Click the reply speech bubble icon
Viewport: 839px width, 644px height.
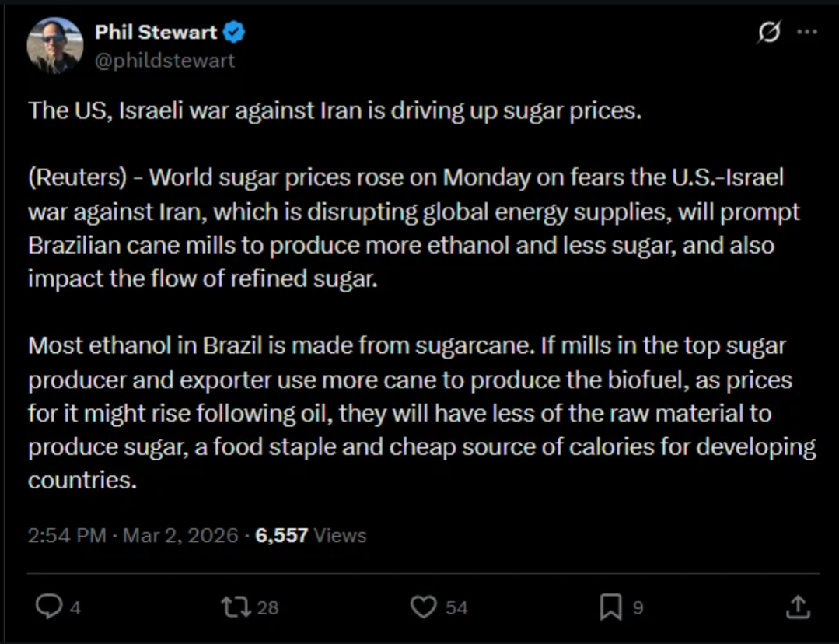[49, 607]
